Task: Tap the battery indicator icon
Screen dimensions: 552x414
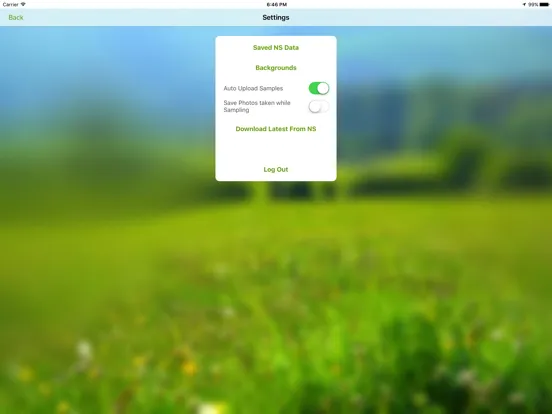Action: click(544, 5)
